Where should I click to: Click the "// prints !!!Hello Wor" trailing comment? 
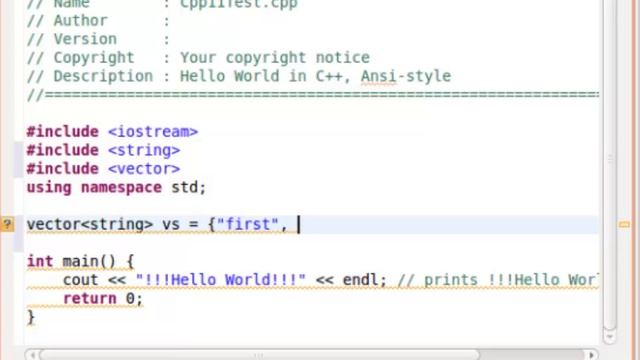pyautogui.click(x=498, y=280)
